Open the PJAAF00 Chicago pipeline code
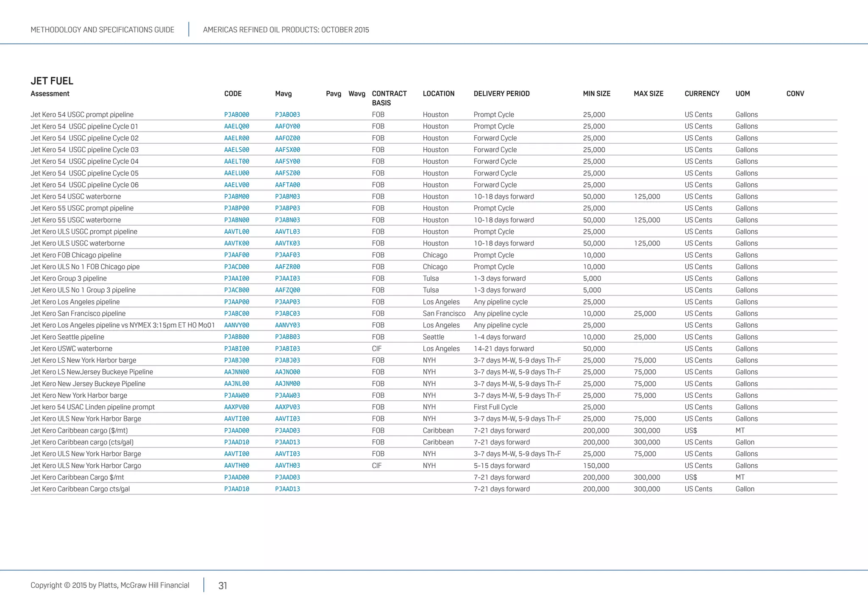 [x=236, y=255]
